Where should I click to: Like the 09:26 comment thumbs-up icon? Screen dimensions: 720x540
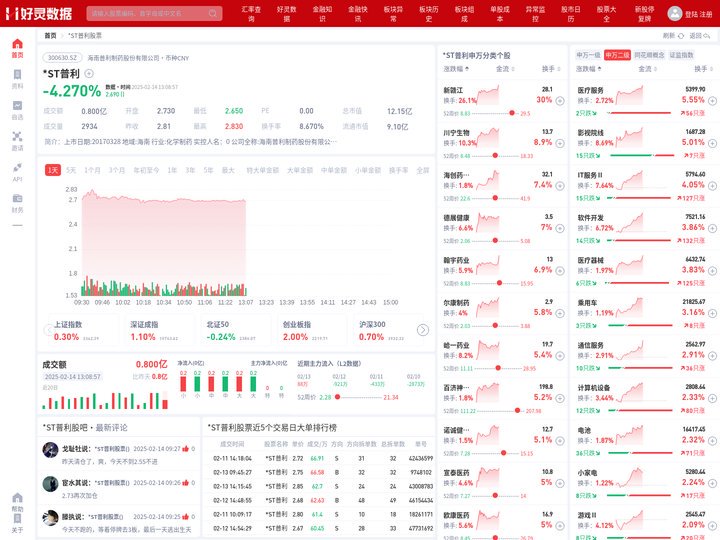click(186, 483)
